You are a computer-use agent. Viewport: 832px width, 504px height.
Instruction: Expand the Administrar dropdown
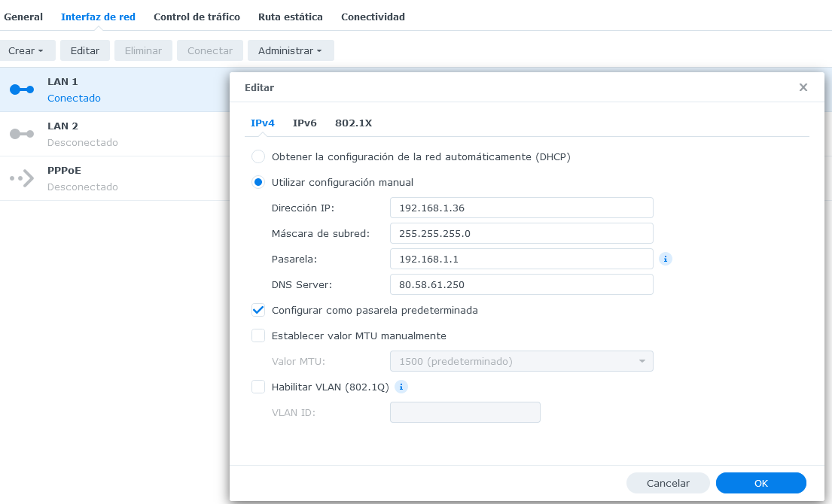290,50
